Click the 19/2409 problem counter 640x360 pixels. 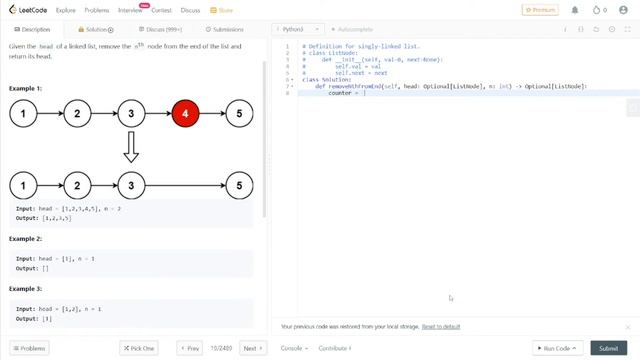[x=221, y=348]
